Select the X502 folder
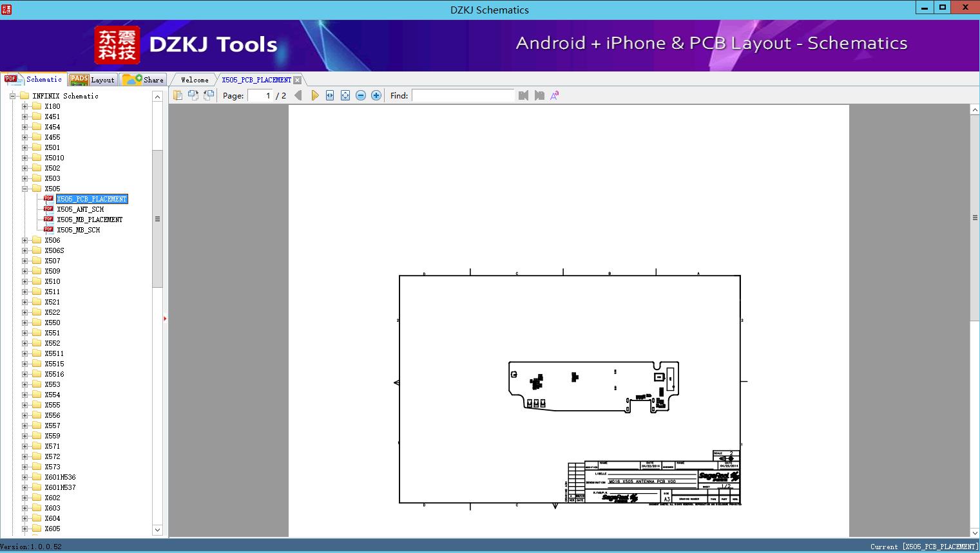 (52, 168)
